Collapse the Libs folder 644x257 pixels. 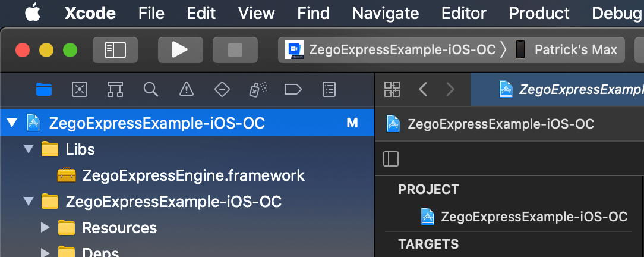coord(28,149)
